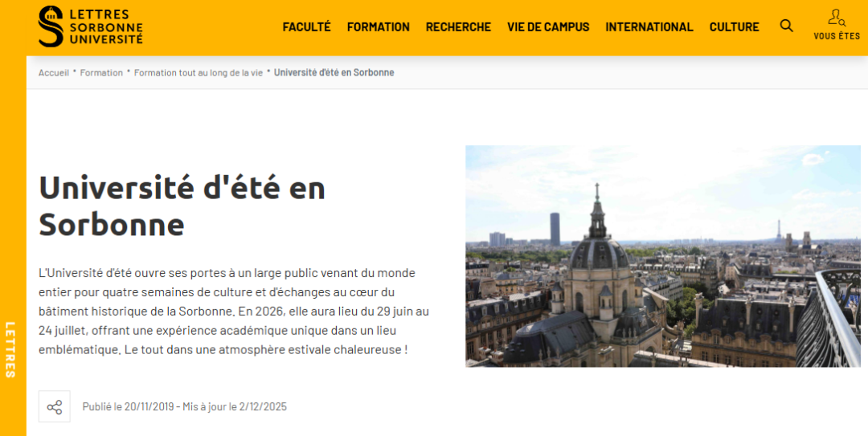
Task: Open Formation tout au long de la vie breadcrumb
Action: 198,72
